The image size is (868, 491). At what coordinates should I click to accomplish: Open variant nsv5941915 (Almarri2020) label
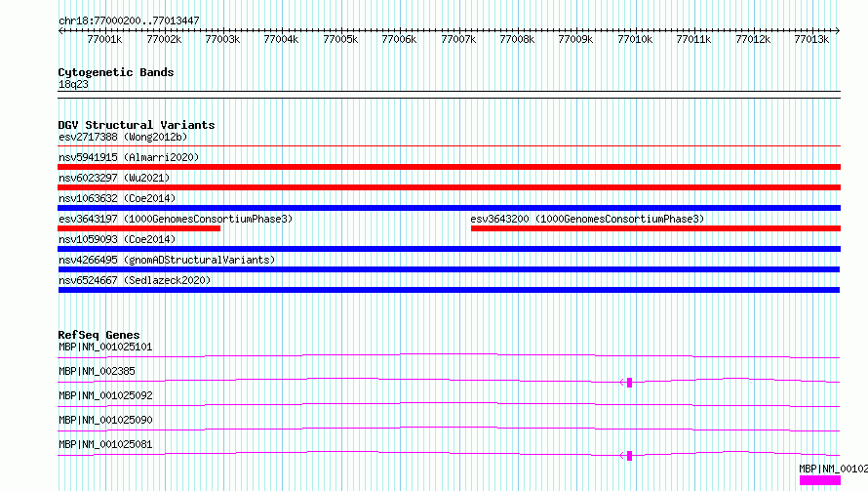point(129,157)
